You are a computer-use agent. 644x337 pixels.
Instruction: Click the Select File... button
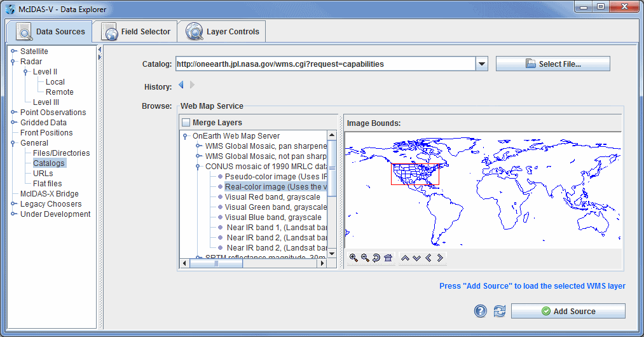point(552,64)
